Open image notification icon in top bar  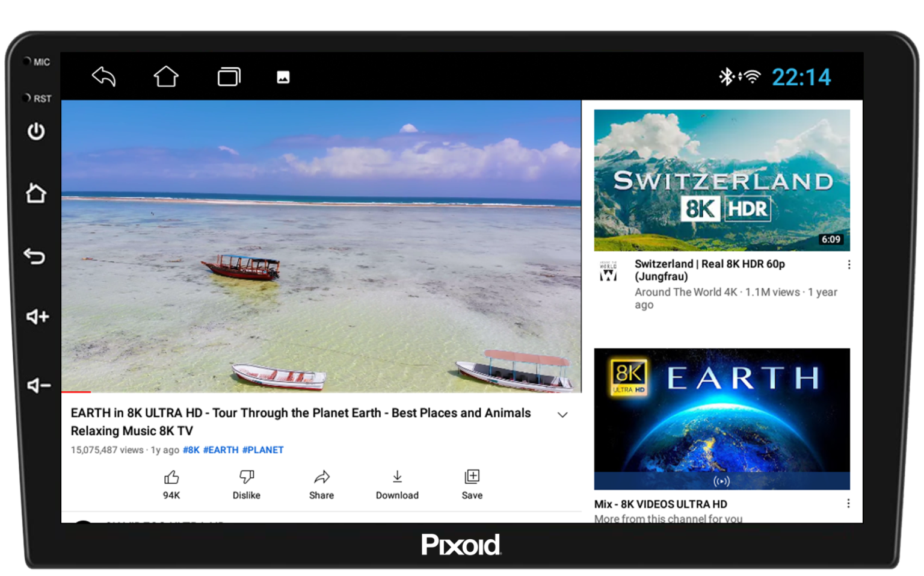coord(283,78)
